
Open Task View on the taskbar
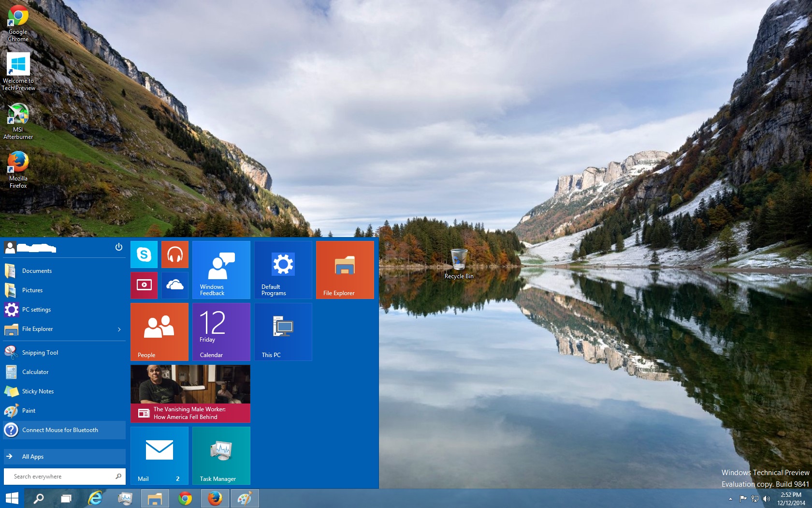click(66, 498)
